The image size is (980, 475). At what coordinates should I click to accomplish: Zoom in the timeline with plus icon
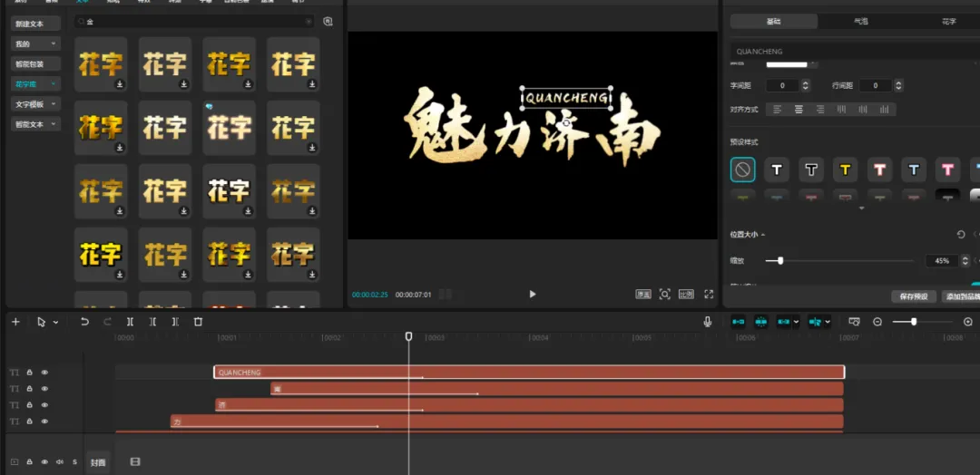968,322
